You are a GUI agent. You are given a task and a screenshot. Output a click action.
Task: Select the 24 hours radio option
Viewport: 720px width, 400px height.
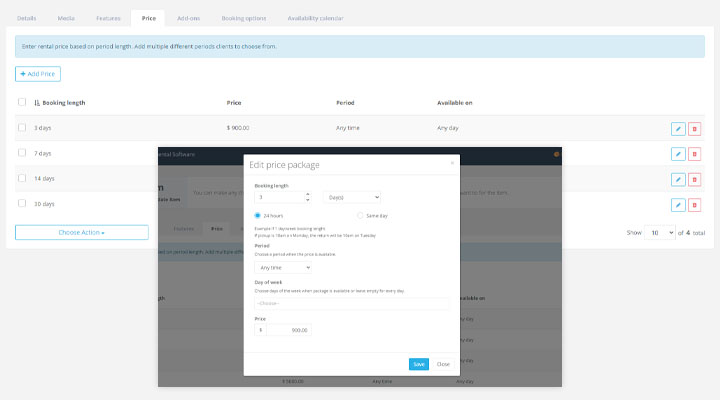click(257, 215)
